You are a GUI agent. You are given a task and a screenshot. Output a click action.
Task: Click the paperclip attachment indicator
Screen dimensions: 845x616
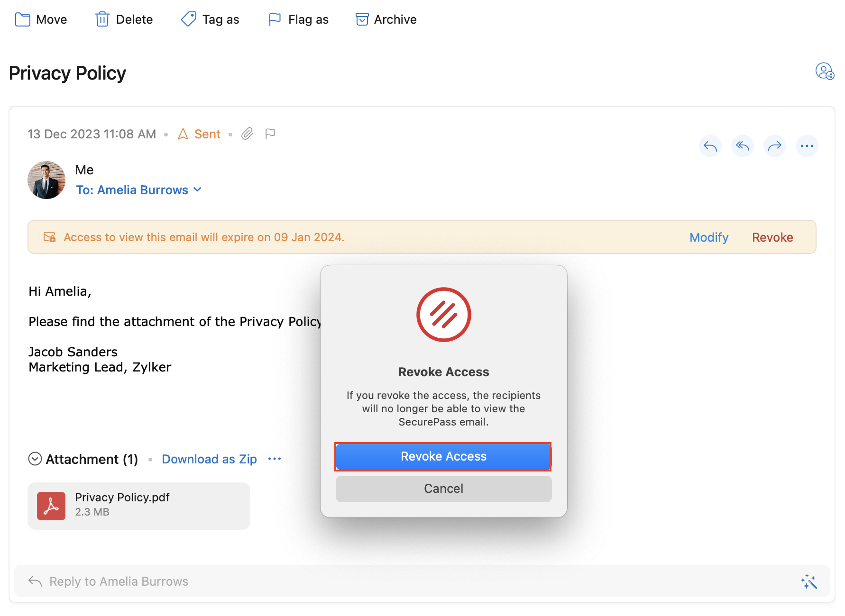click(x=247, y=134)
